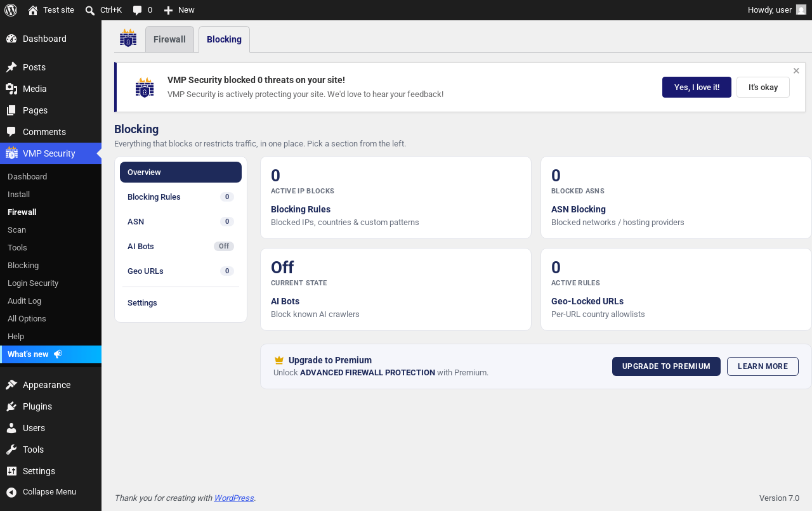Open the AI Bots overview card
Image resolution: width=812 pixels, height=511 pixels.
[x=396, y=290]
